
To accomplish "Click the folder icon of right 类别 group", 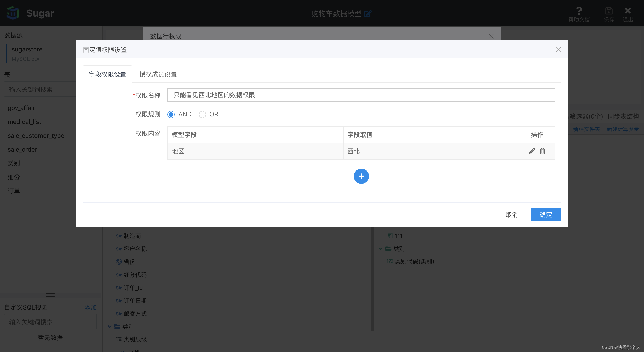I will [388, 249].
